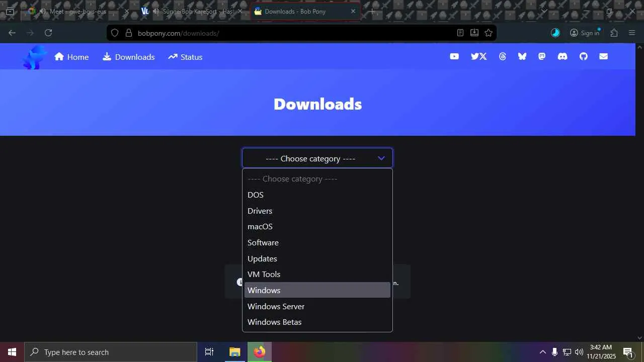Click the email envelope icon

coord(603,57)
